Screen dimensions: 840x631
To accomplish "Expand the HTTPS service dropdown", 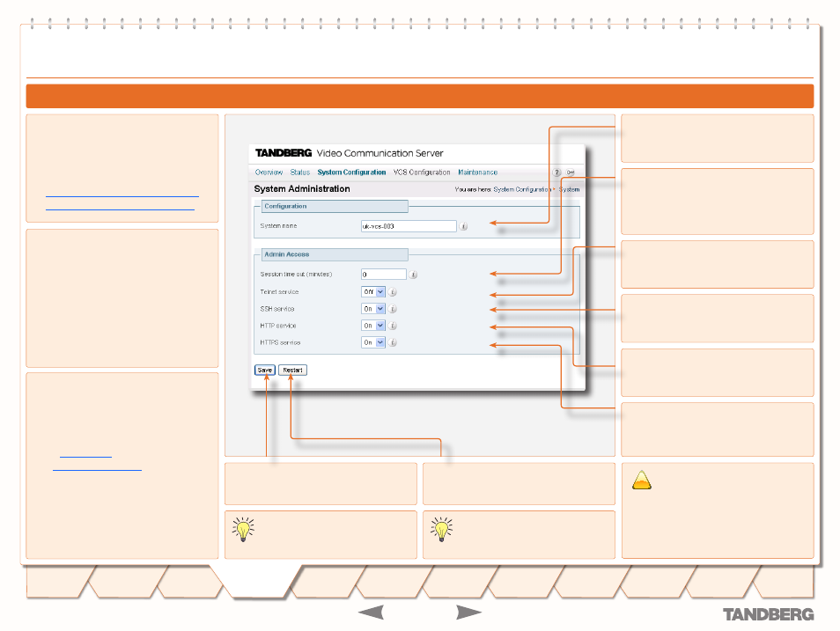I will [x=373, y=343].
